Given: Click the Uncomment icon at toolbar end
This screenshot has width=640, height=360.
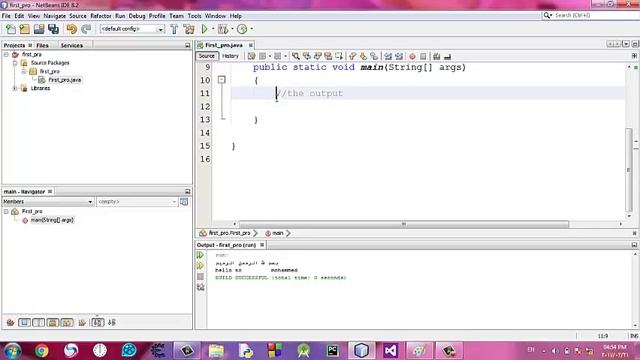Looking at the screenshot, I should click(x=447, y=56).
